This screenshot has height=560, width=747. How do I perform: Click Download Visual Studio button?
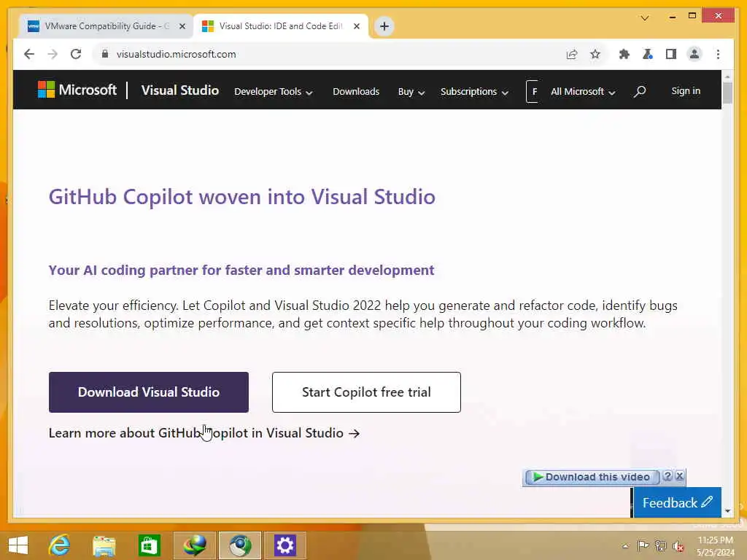click(149, 392)
